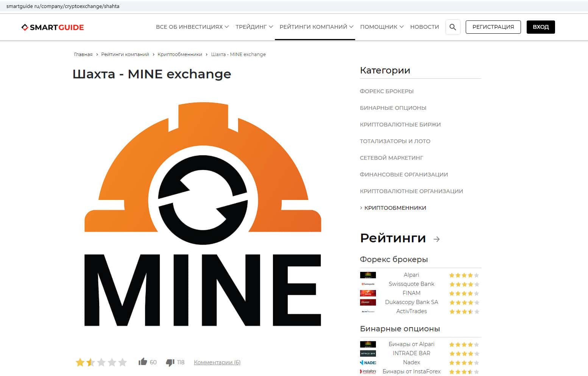588x376 pixels.
Task: Click the SmartGuide logo
Action: tap(53, 27)
